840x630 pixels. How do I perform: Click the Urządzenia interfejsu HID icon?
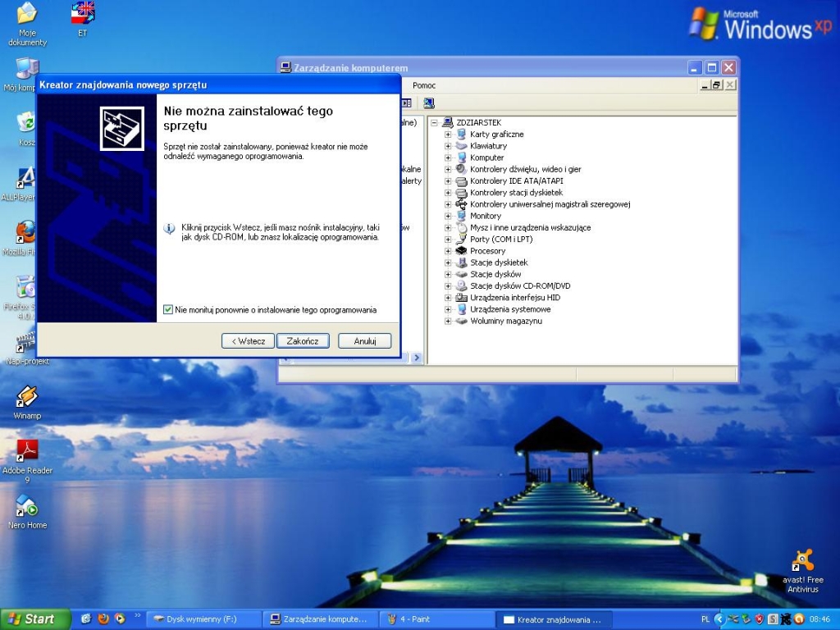click(x=461, y=297)
